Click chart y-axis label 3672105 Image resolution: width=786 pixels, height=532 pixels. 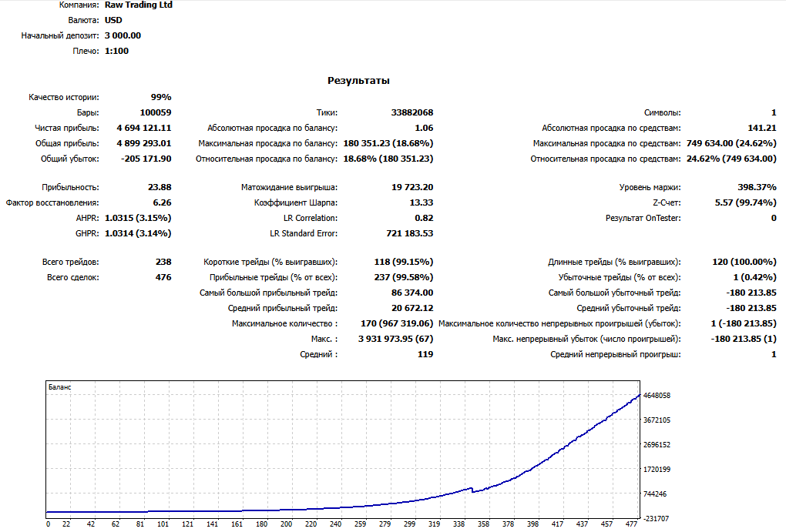coord(657,420)
